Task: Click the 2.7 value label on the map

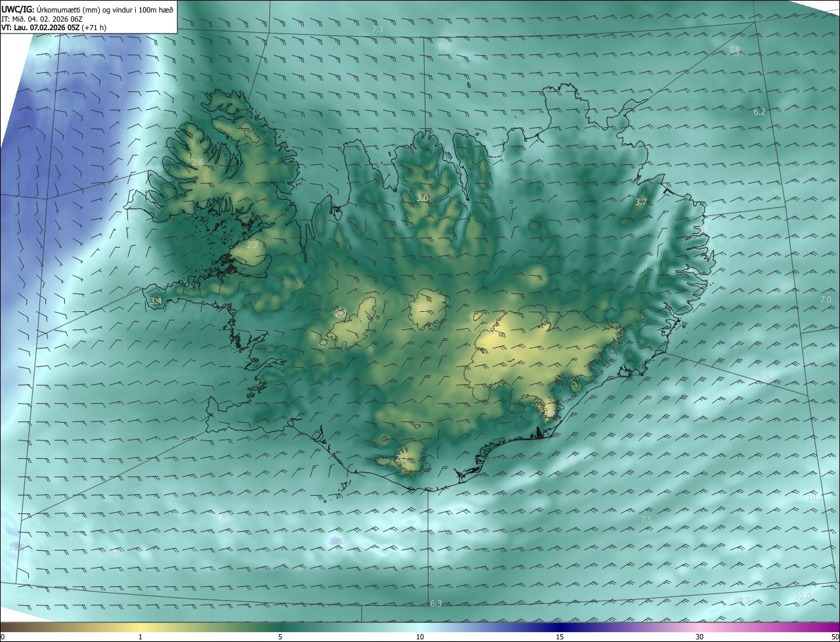Action: (252, 245)
